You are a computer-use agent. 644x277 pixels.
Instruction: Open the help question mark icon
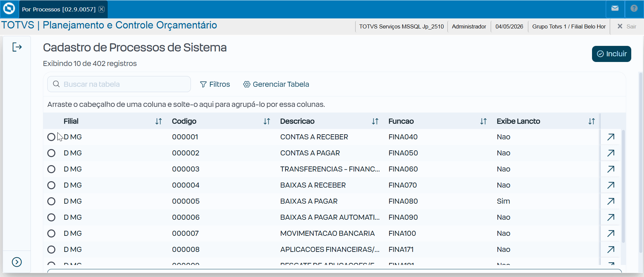coord(634,8)
